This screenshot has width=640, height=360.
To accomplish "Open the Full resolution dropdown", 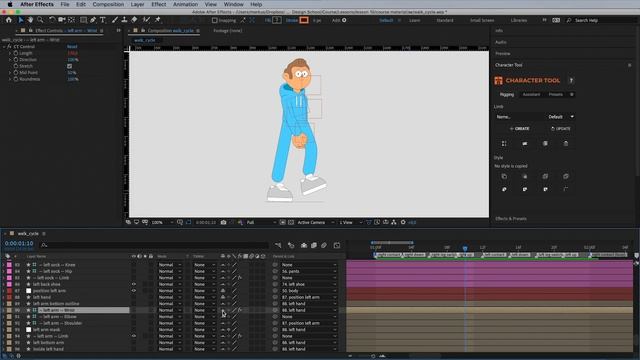I will tap(261, 222).
